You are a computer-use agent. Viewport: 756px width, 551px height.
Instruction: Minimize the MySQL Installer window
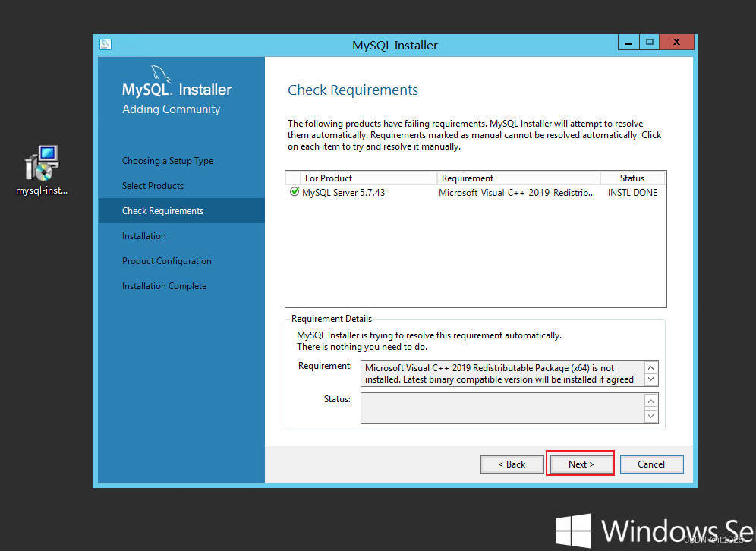[x=628, y=43]
